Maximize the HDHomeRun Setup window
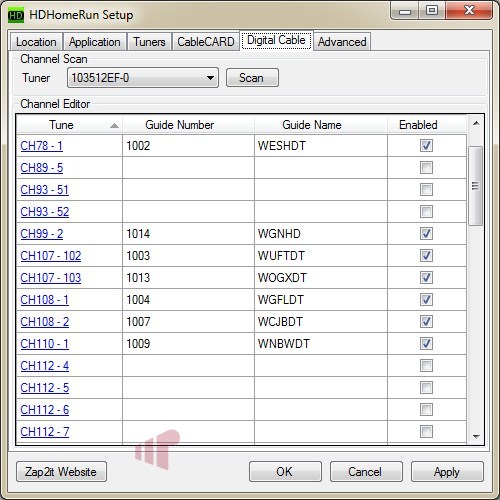This screenshot has height=500, width=500. click(432, 10)
